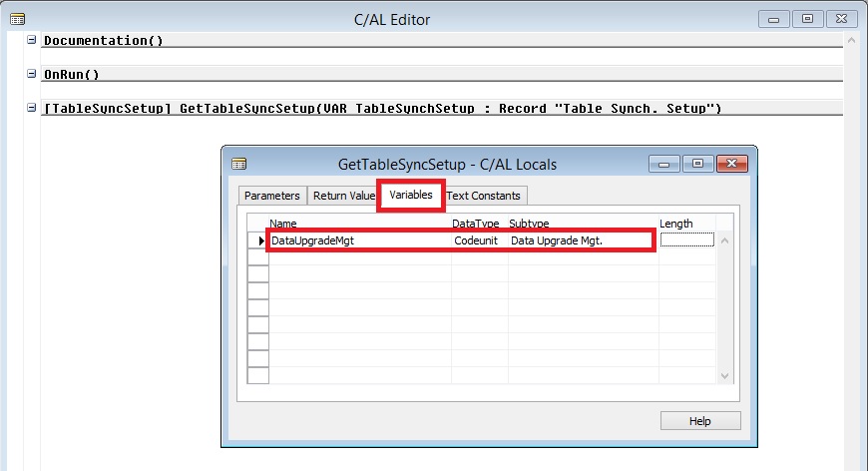The width and height of the screenshot is (868, 471).
Task: Click the DataUpgradeMgt name cell
Action: [x=359, y=240]
